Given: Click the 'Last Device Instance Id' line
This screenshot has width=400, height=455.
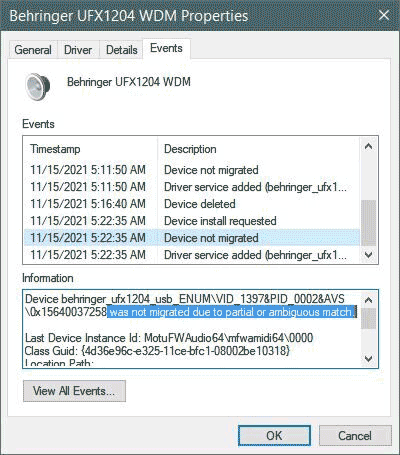Looking at the screenshot, I should click(169, 338).
